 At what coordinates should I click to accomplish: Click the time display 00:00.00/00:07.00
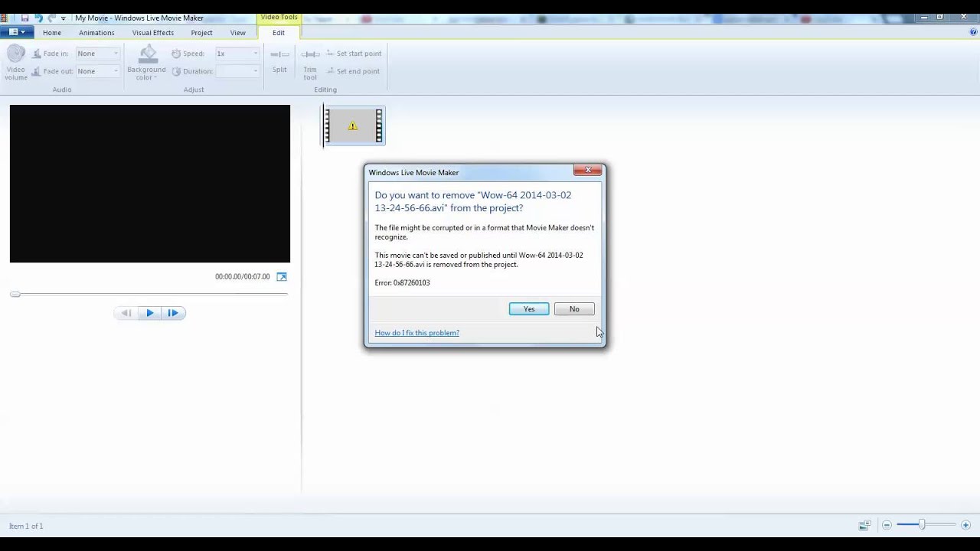(242, 277)
